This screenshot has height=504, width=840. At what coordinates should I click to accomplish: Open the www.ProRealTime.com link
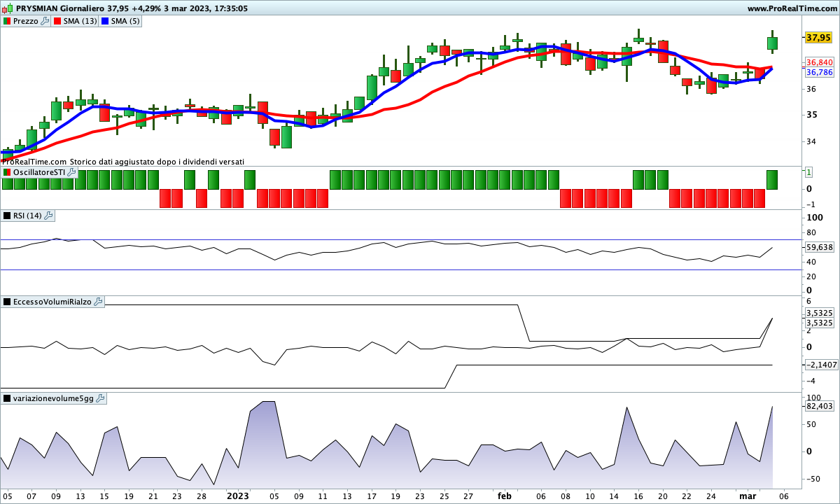[792, 8]
